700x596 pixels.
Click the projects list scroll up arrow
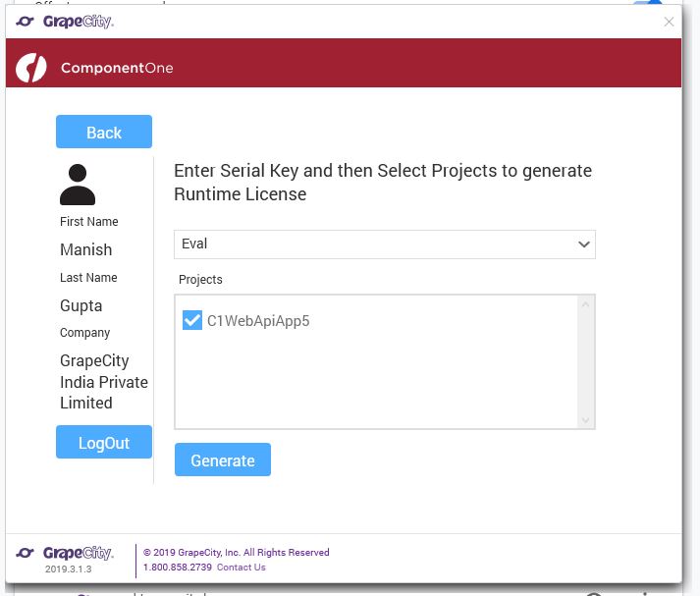click(x=585, y=304)
